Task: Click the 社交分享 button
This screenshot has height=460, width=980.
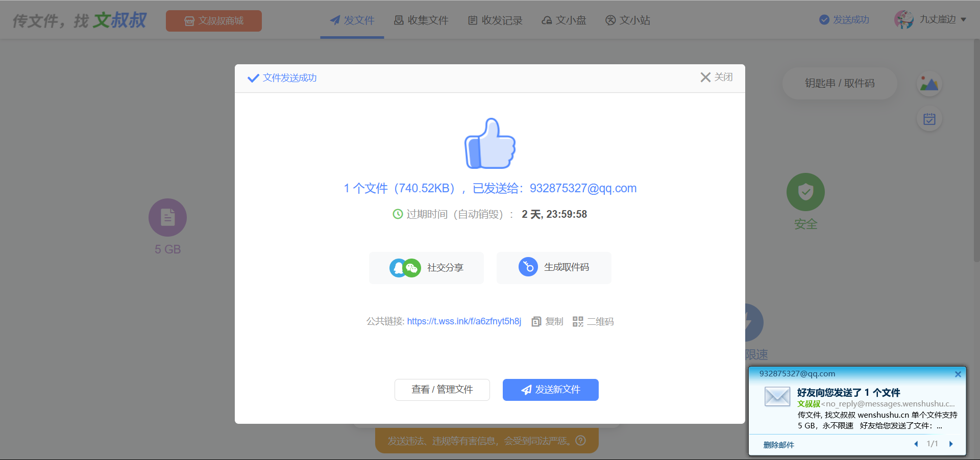Action: [x=426, y=268]
